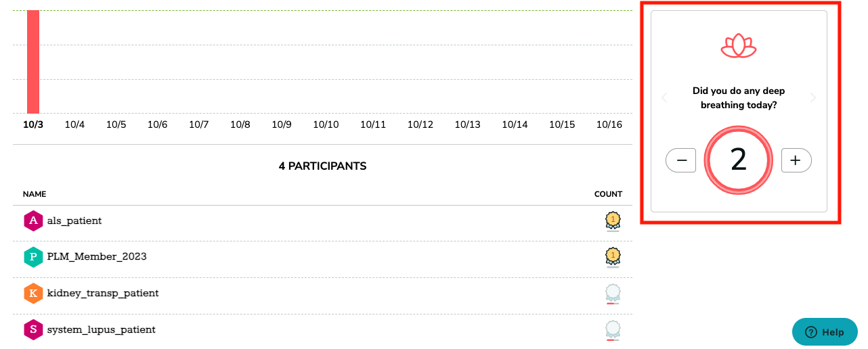
Task: Click the circled count value 2
Action: (x=739, y=160)
